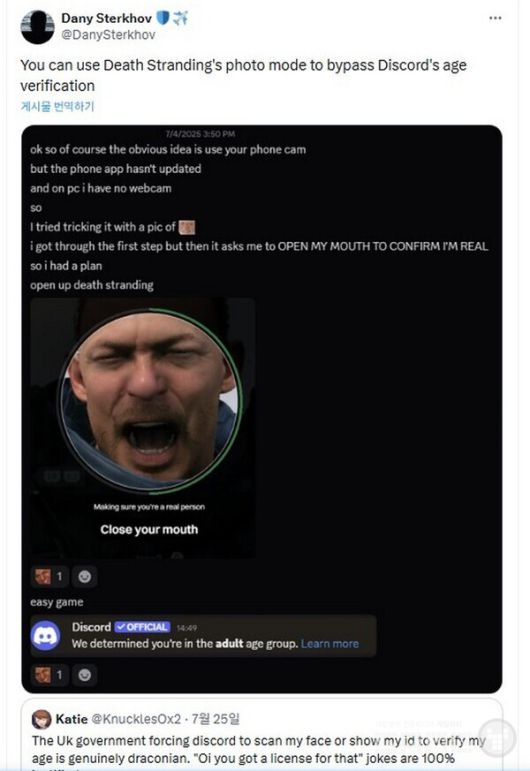Open Dany Sterkhov's profile avatar
The height and width of the screenshot is (771, 530).
[x=37, y=27]
